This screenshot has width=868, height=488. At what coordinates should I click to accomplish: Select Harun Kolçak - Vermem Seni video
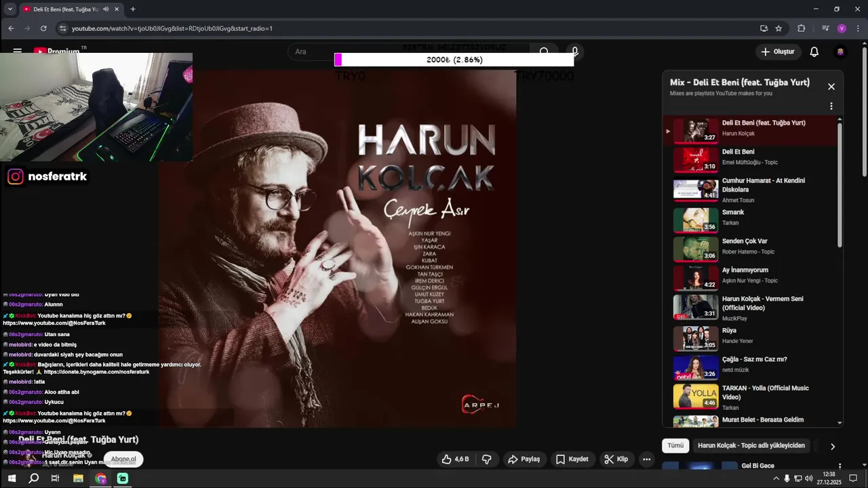[x=751, y=306]
